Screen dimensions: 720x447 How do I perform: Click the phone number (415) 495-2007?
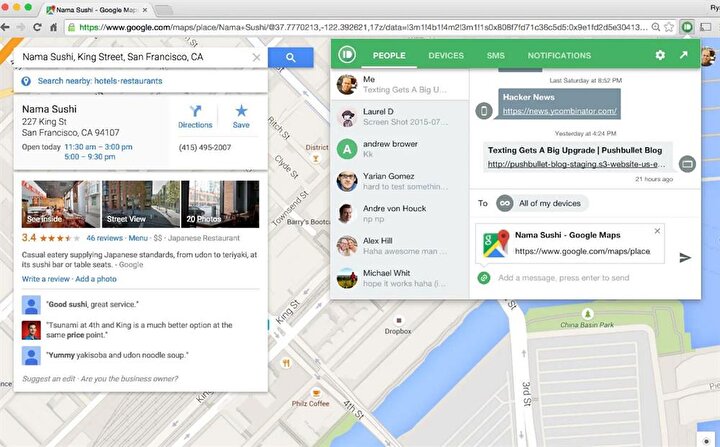coord(205,147)
